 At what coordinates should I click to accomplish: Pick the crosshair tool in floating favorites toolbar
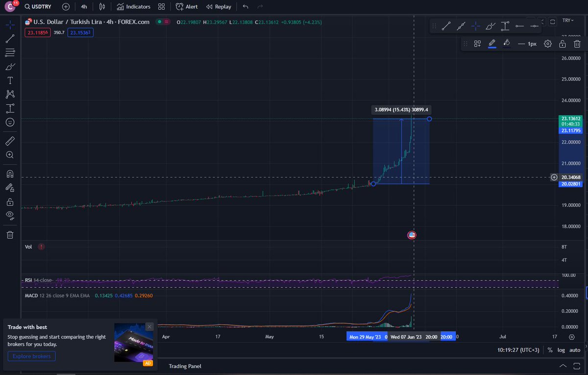(x=475, y=25)
